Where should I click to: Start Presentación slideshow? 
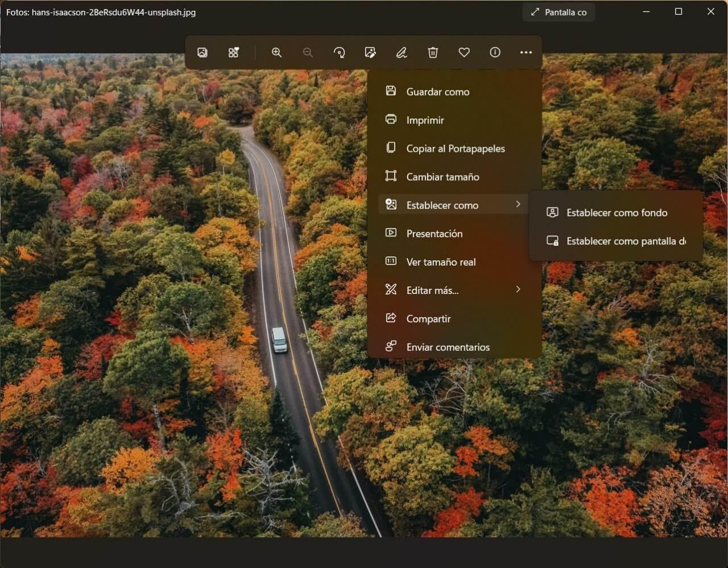434,234
